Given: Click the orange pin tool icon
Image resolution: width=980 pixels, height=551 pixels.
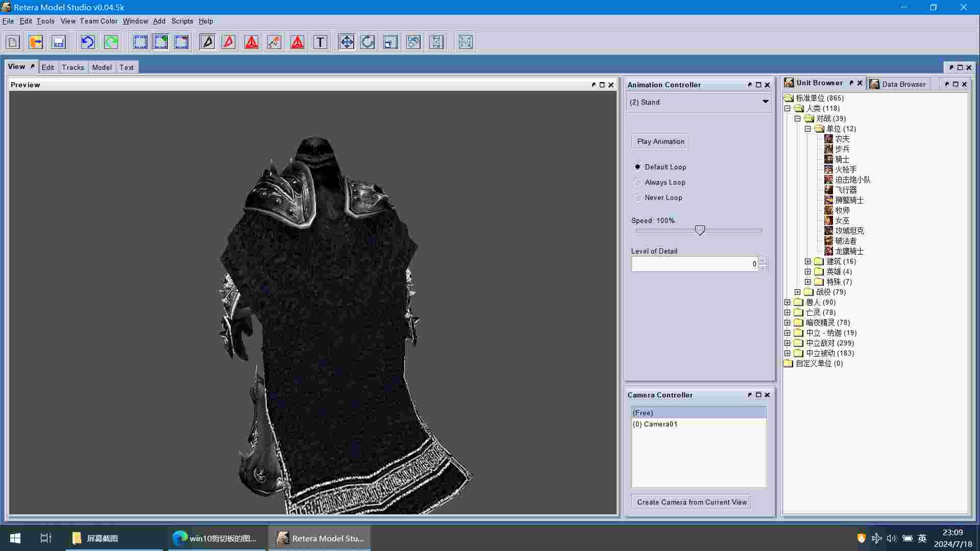Looking at the screenshot, I should click(274, 42).
